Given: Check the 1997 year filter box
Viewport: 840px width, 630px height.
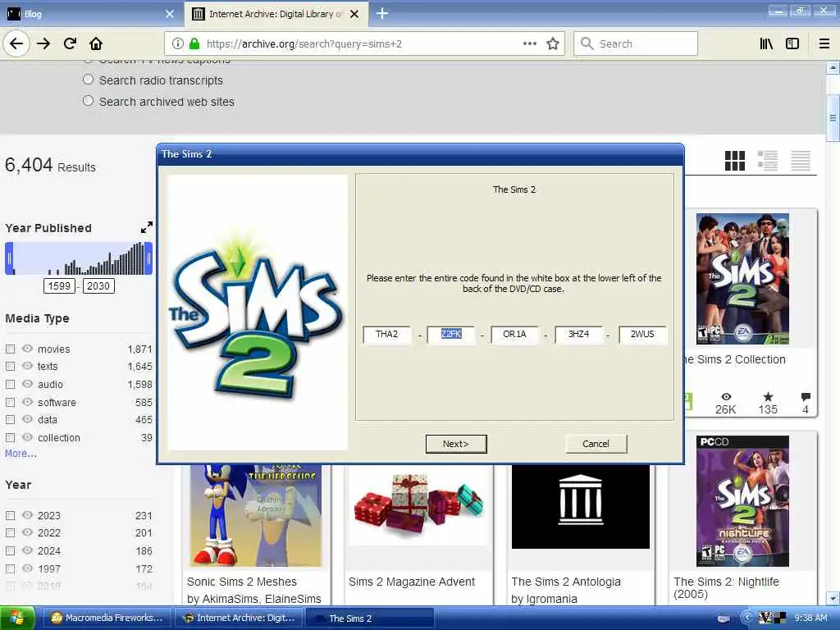Looking at the screenshot, I should tap(10, 569).
